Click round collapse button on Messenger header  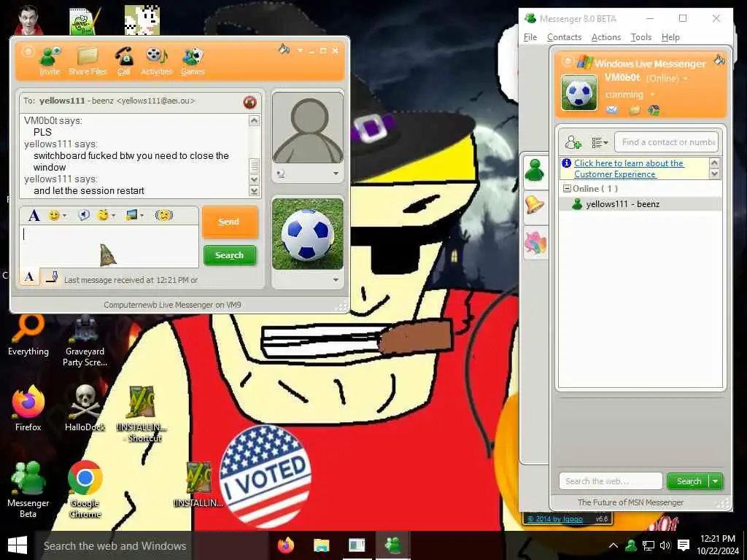[x=567, y=62]
